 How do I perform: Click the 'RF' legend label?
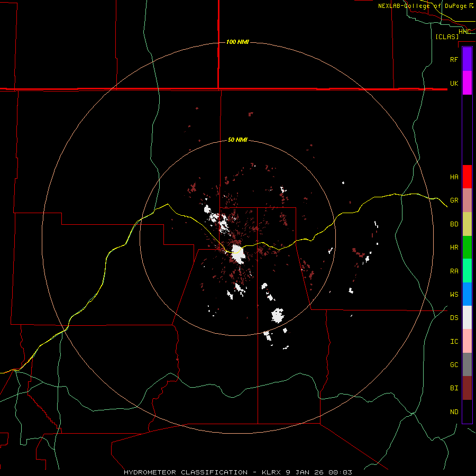click(454, 59)
